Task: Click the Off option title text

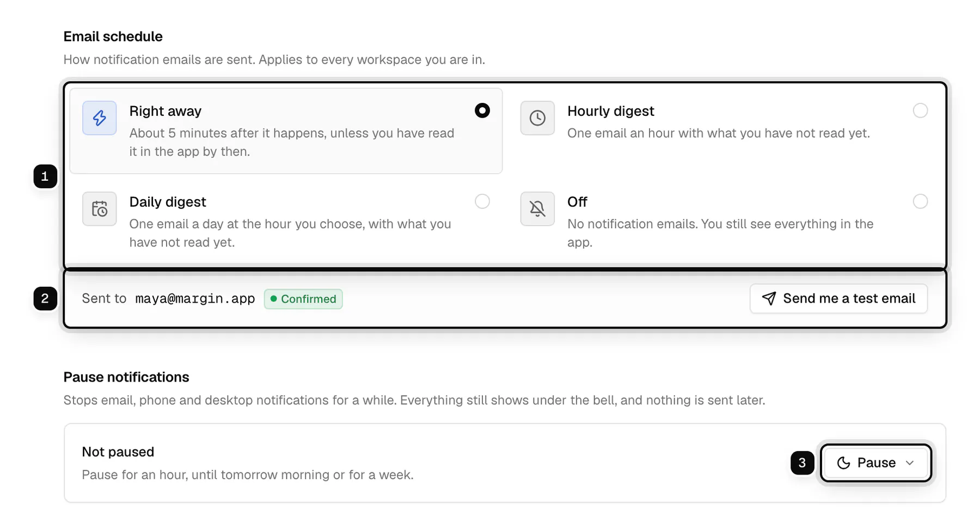Action: point(577,202)
